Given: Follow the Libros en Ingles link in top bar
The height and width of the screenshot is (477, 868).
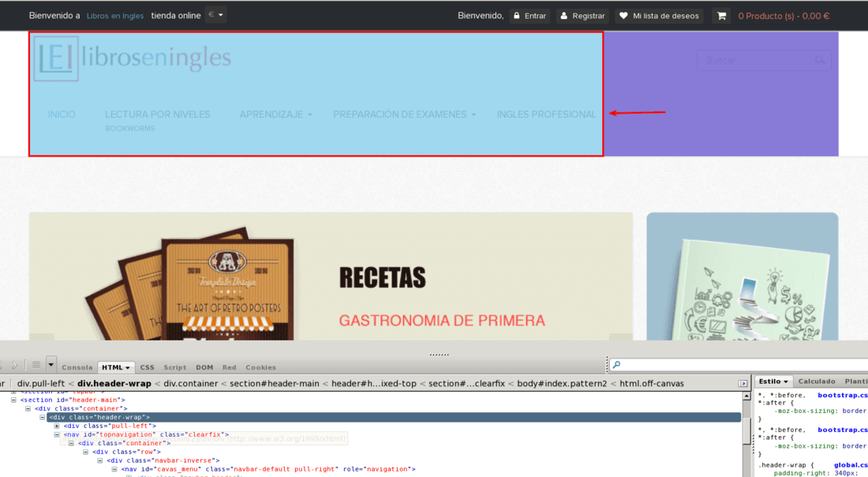Looking at the screenshot, I should [x=115, y=16].
